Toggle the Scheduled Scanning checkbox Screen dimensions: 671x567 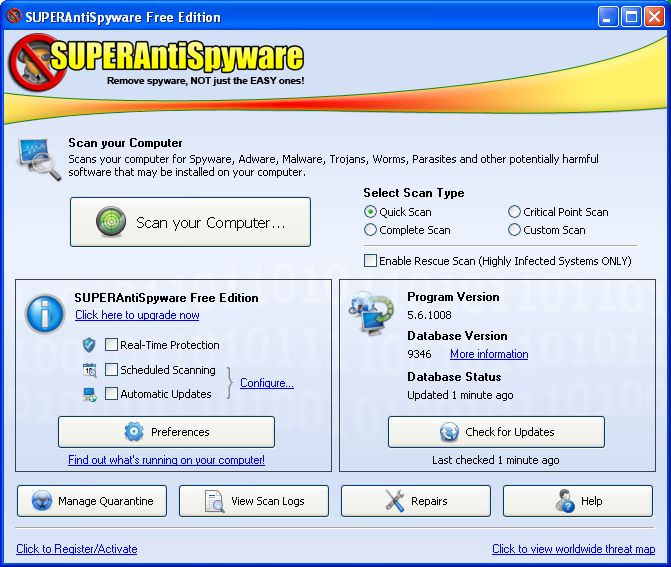[x=112, y=370]
